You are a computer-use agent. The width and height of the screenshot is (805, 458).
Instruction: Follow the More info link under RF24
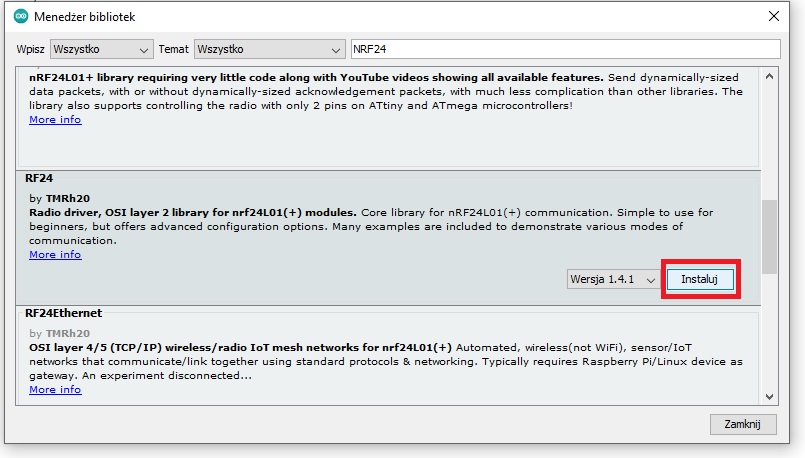click(55, 255)
